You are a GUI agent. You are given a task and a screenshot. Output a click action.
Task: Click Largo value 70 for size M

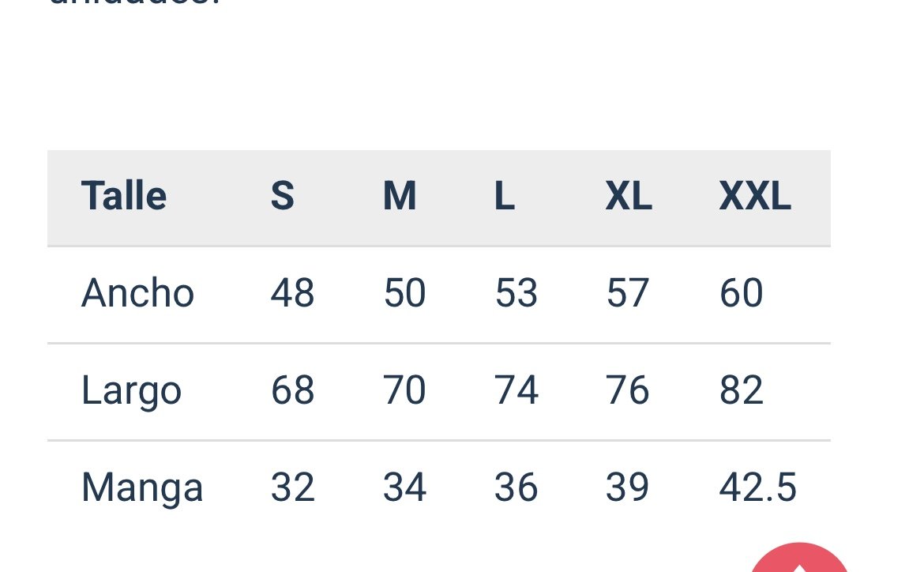pos(404,390)
